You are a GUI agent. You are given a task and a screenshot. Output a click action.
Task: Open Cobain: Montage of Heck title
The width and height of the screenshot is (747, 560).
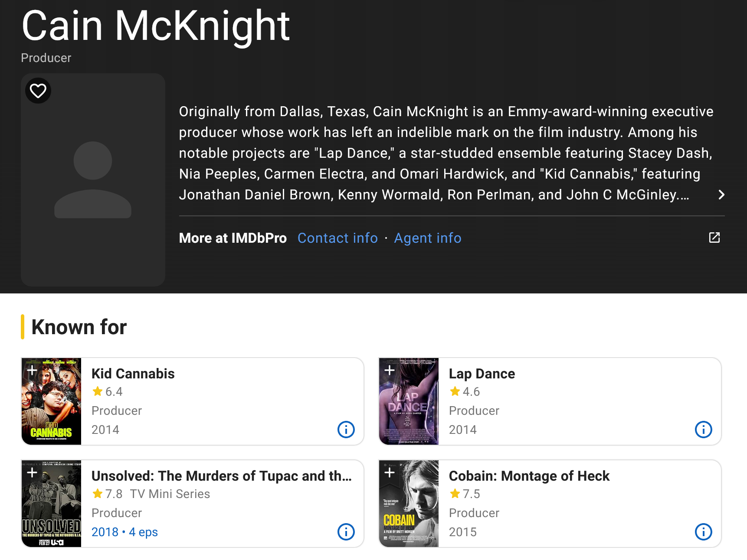point(529,476)
